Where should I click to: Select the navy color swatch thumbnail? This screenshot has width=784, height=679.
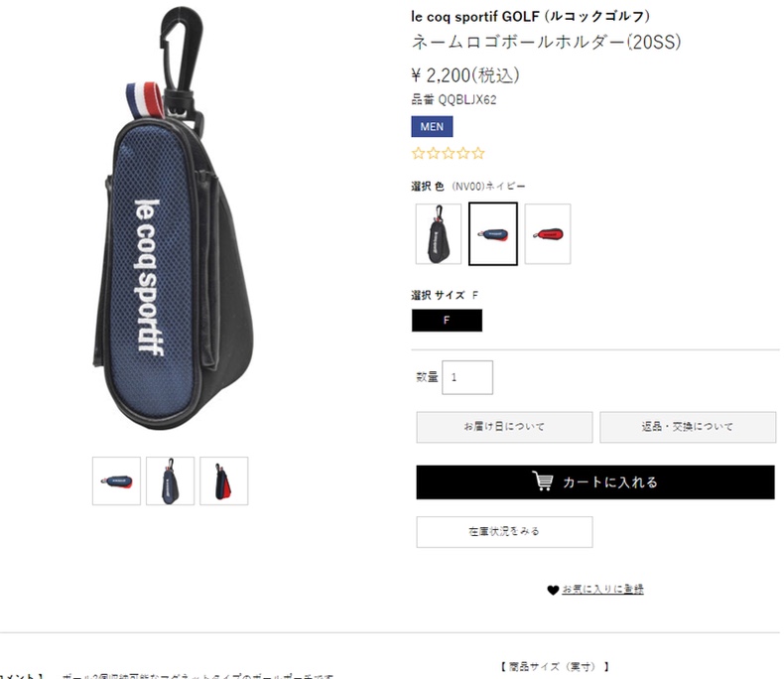tap(493, 233)
